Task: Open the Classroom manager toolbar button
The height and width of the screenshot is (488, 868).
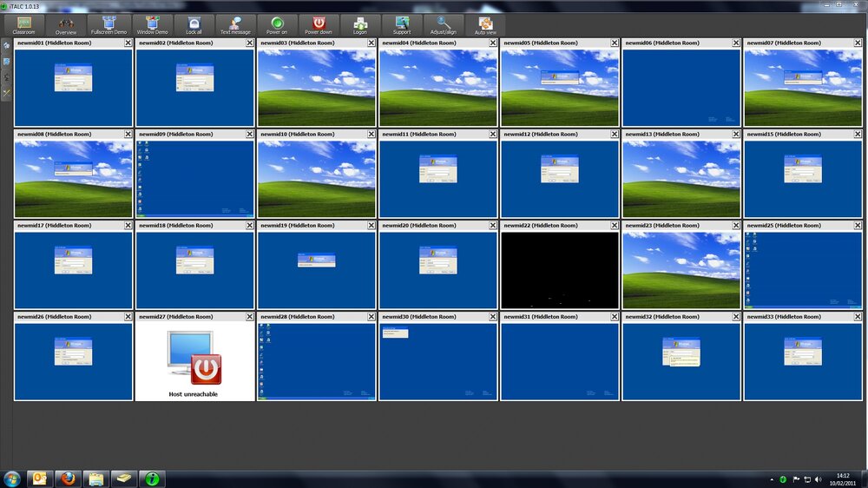Action: (23, 25)
